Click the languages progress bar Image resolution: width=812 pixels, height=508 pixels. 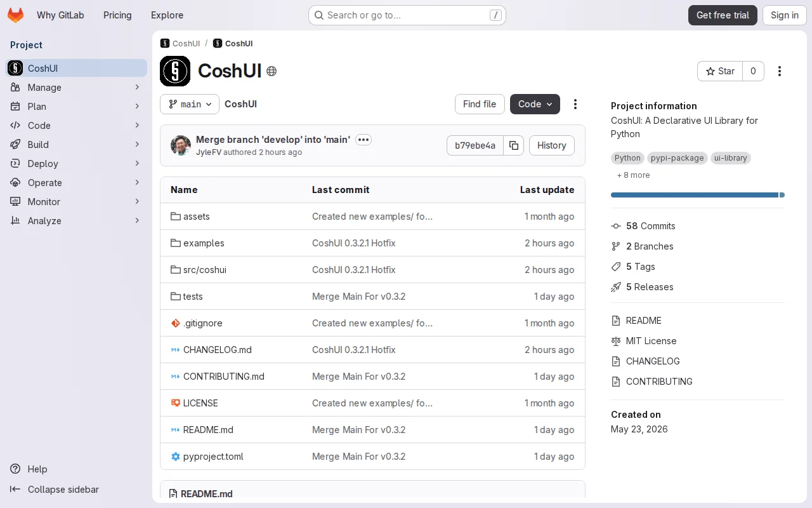coord(698,195)
